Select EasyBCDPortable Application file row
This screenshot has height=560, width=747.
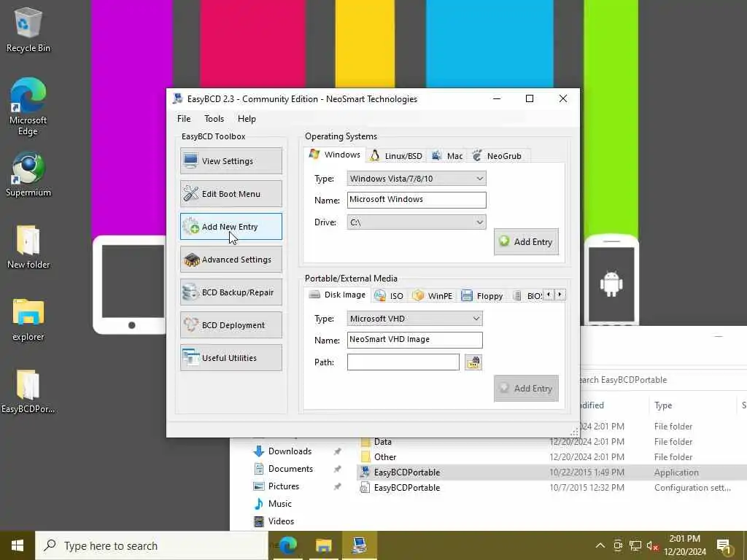click(551, 472)
